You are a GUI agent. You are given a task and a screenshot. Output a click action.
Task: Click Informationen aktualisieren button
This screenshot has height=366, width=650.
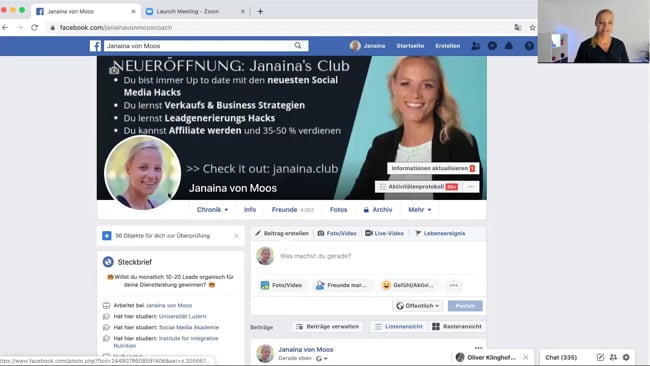pos(433,168)
